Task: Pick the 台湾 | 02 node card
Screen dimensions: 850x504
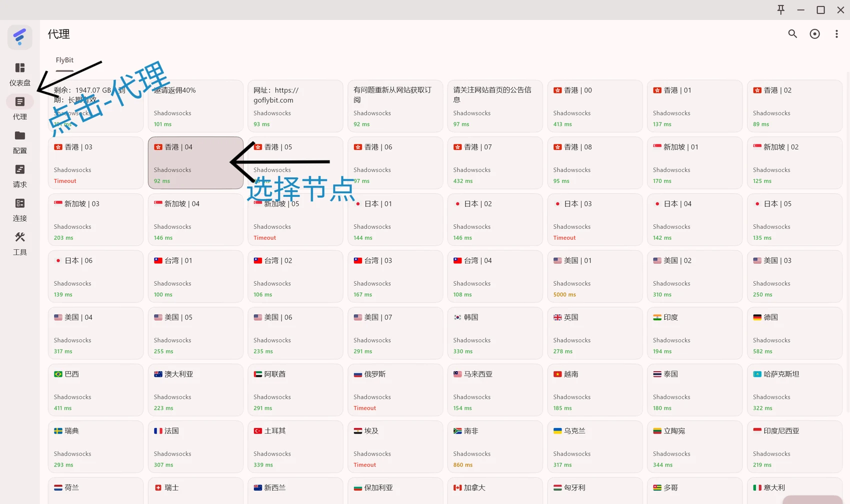Action: click(295, 276)
